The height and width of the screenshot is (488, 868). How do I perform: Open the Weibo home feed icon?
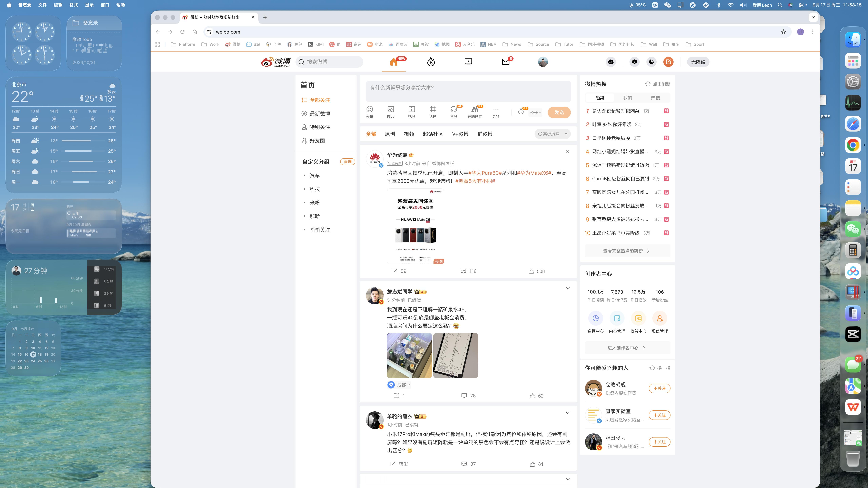coord(393,62)
